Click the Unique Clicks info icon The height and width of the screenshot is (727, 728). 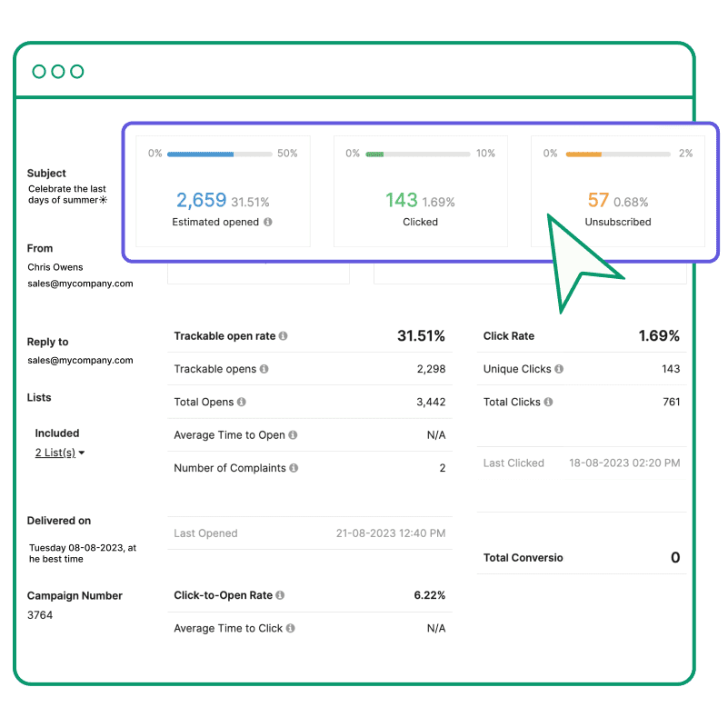559,368
